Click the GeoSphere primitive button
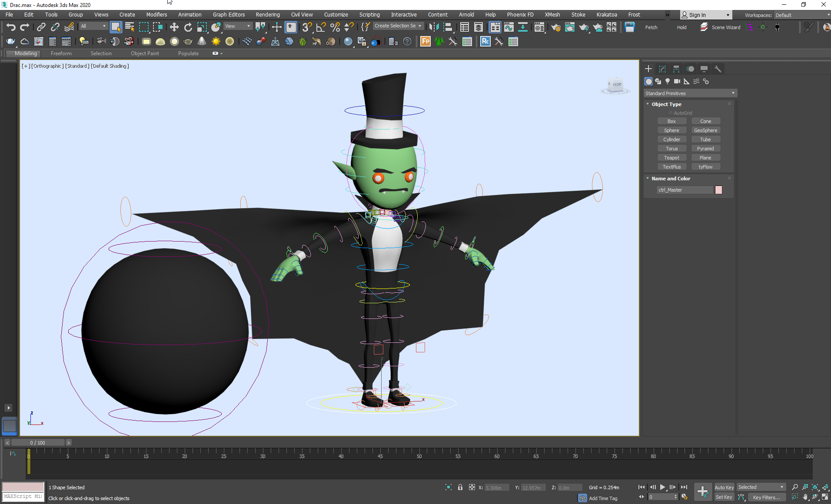The width and height of the screenshot is (831, 504). (705, 130)
